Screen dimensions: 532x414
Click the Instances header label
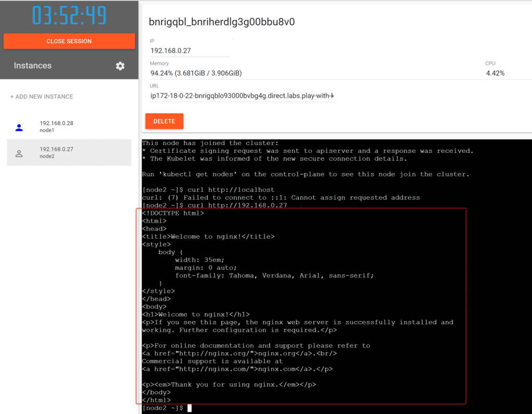[x=33, y=66]
